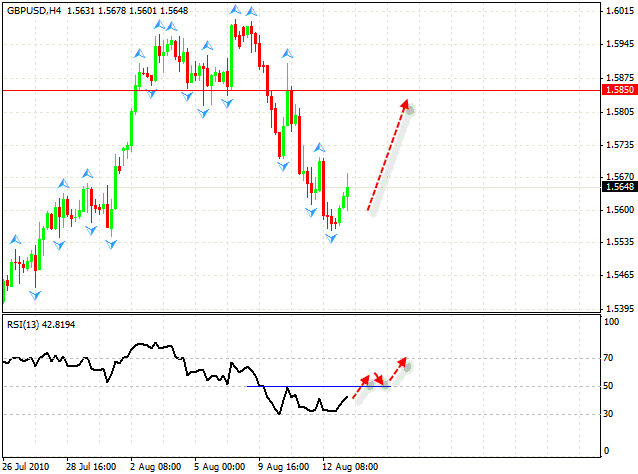The image size is (638, 474).
Task: Click the 1.6015 price axis label
Action: pyautogui.click(x=620, y=11)
